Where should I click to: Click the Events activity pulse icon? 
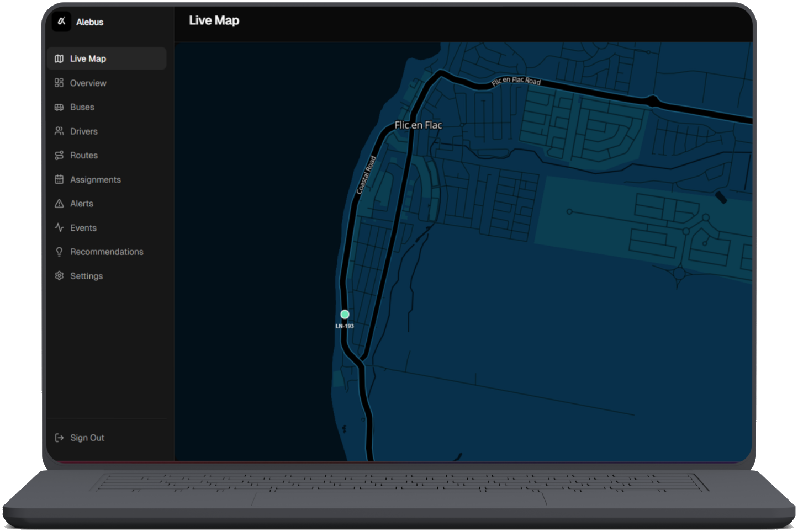click(x=59, y=227)
